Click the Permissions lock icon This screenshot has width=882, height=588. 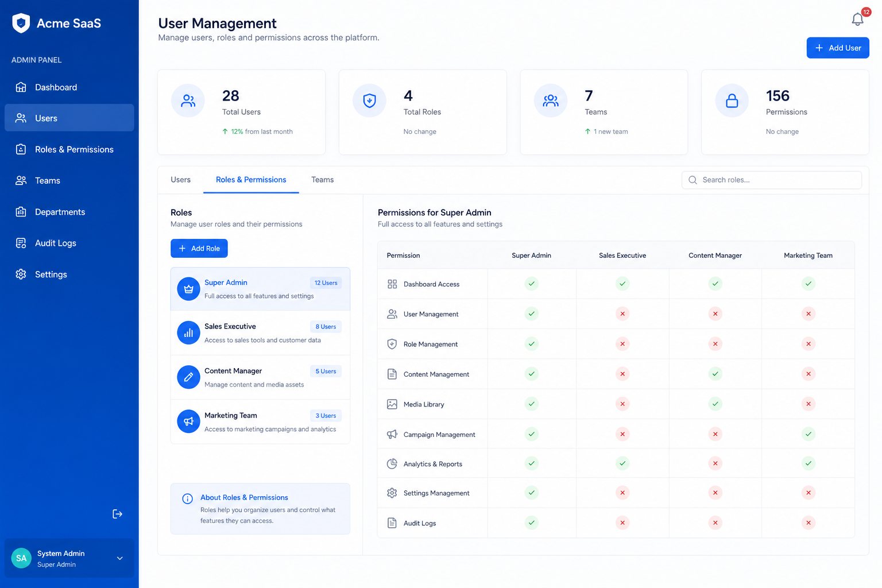click(732, 100)
